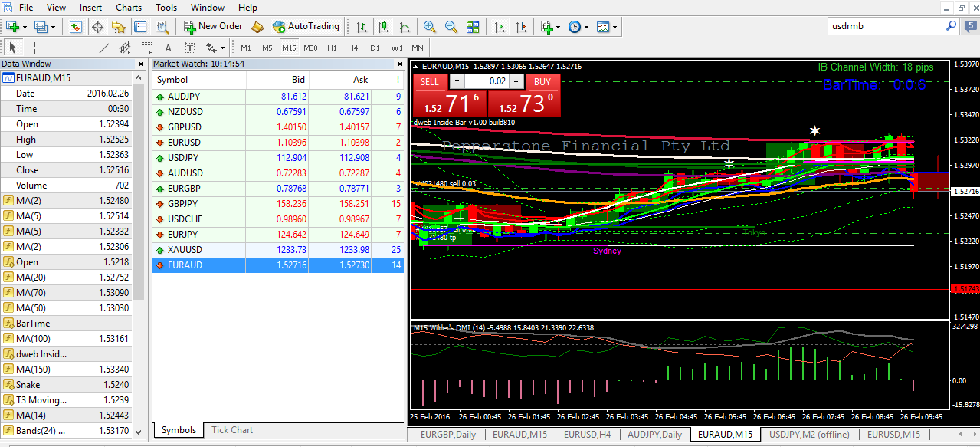Open the Insert menu
Viewport: 980px width, 447px height.
point(90,7)
